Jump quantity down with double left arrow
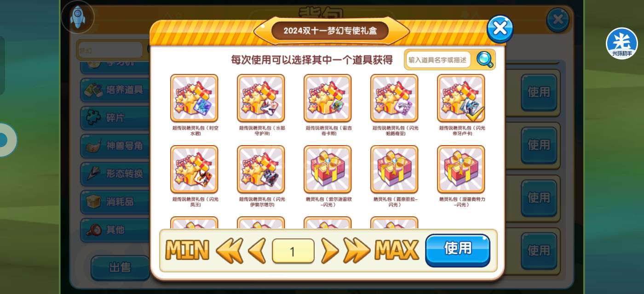Screen dimensions: 644x294 coord(230,251)
